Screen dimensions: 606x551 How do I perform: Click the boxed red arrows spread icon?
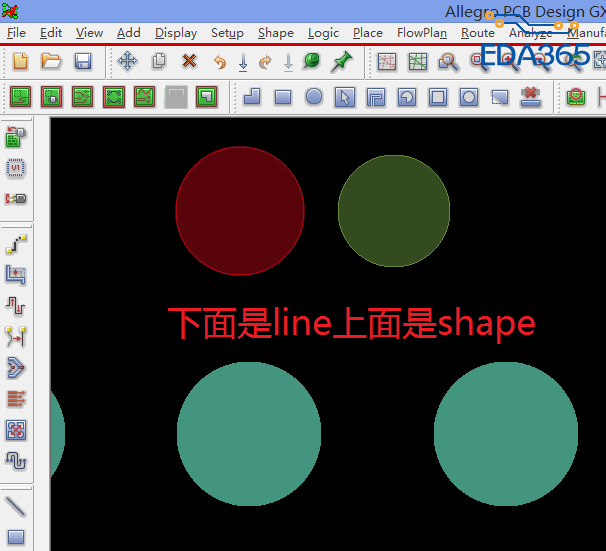point(16,430)
